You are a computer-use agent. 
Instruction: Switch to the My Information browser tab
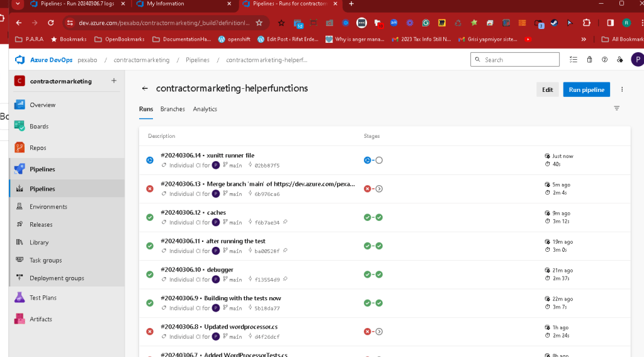pyautogui.click(x=183, y=4)
